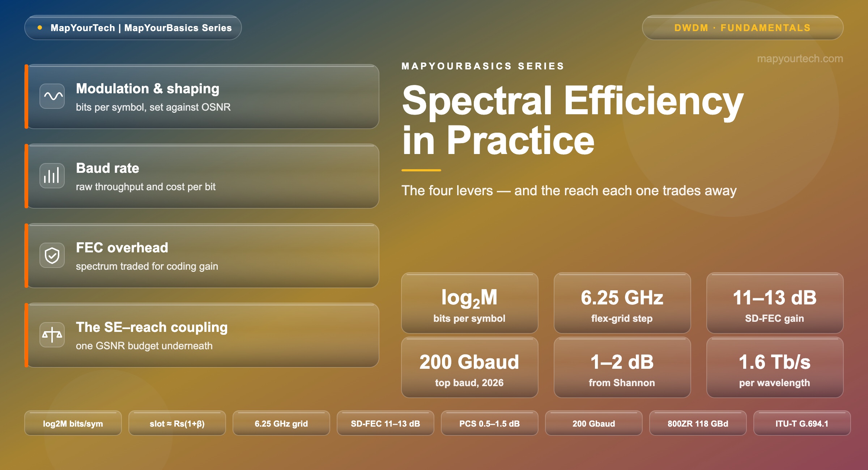The width and height of the screenshot is (868, 470).
Task: Select the log2M bits/sym tag
Action: [73, 423]
